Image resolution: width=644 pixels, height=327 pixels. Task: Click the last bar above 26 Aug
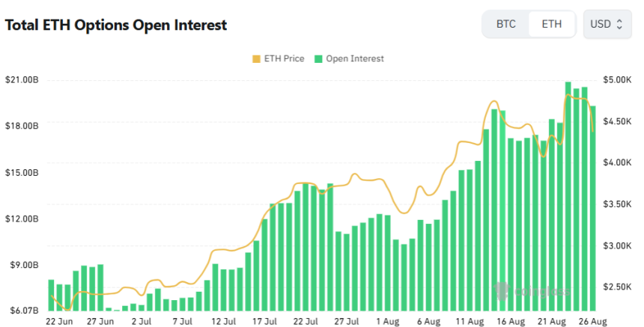pos(593,208)
